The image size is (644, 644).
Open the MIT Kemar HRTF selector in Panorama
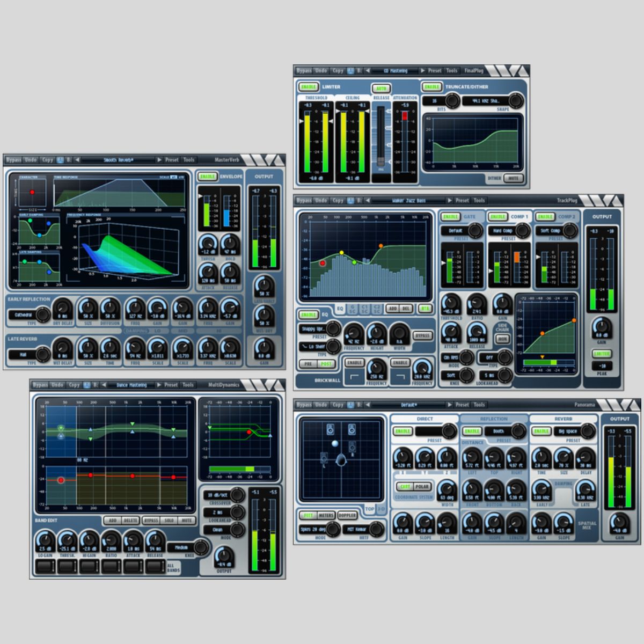pos(363,529)
